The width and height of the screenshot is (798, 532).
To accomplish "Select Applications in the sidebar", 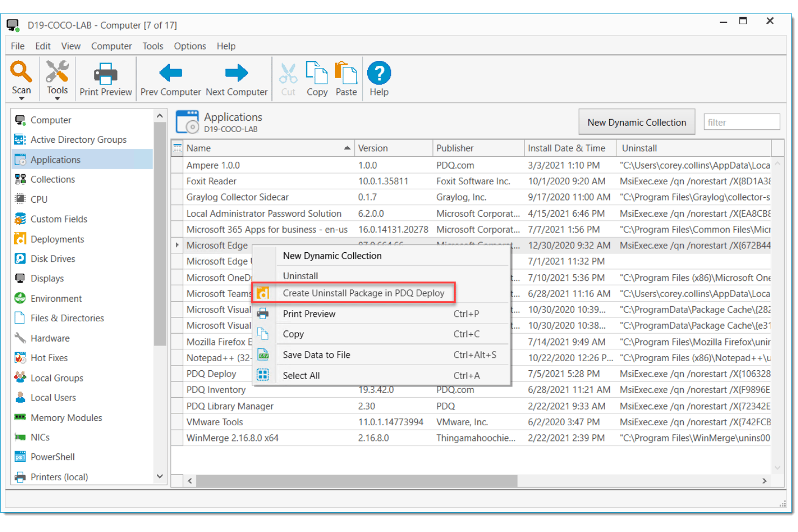I will (82, 160).
